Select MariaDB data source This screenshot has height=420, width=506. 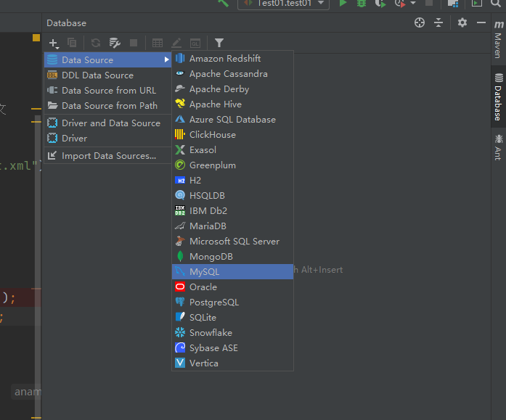coord(232,226)
